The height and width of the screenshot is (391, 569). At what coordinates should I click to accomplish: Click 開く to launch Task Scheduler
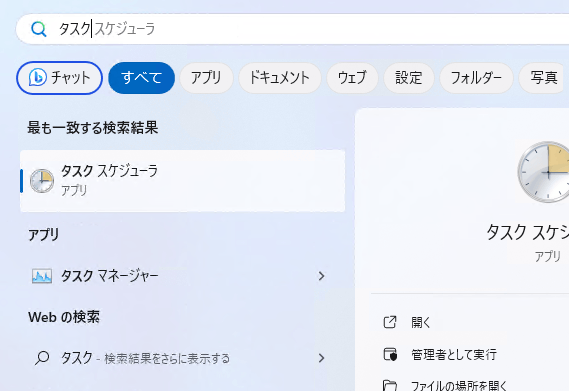[420, 322]
